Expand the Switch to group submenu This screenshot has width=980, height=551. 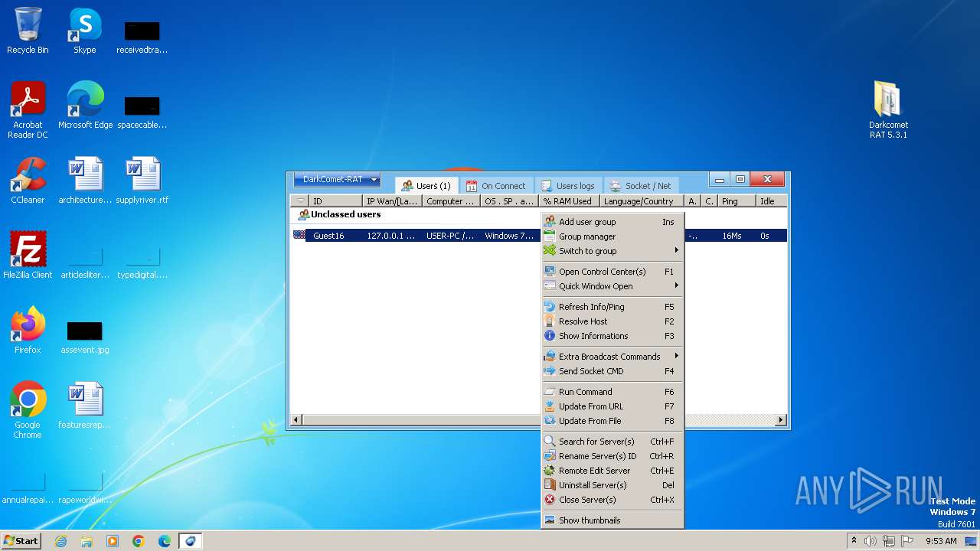pyautogui.click(x=612, y=251)
